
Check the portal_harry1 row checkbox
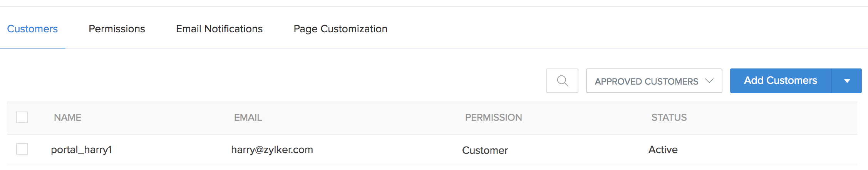22,149
